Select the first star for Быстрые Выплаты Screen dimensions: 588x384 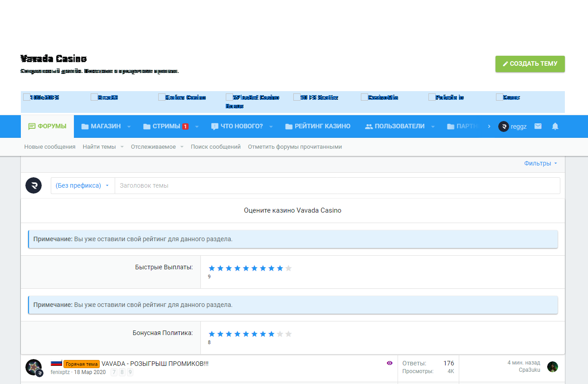tap(212, 268)
